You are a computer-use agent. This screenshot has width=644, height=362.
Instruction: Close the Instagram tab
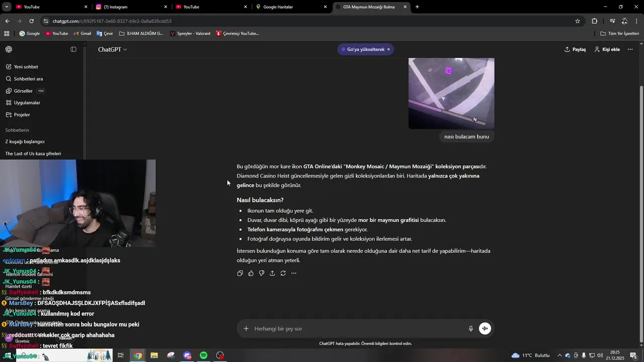coord(166,7)
